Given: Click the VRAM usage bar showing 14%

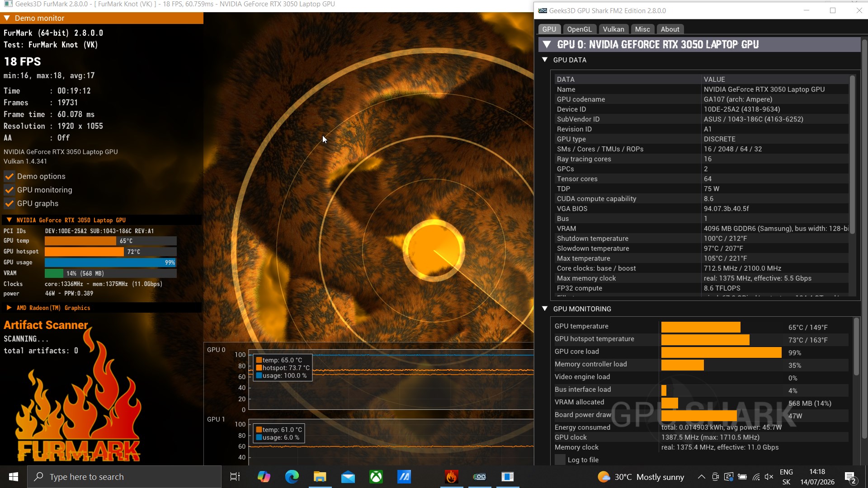Looking at the screenshot, I should pyautogui.click(x=110, y=273).
